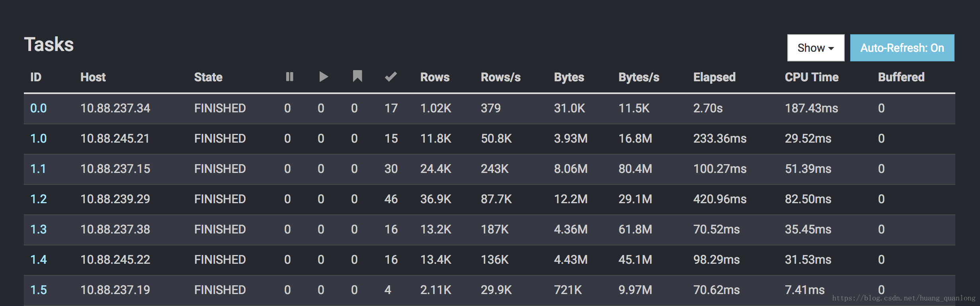Open task 1.4 link
The height and width of the screenshot is (306, 980).
click(x=39, y=260)
